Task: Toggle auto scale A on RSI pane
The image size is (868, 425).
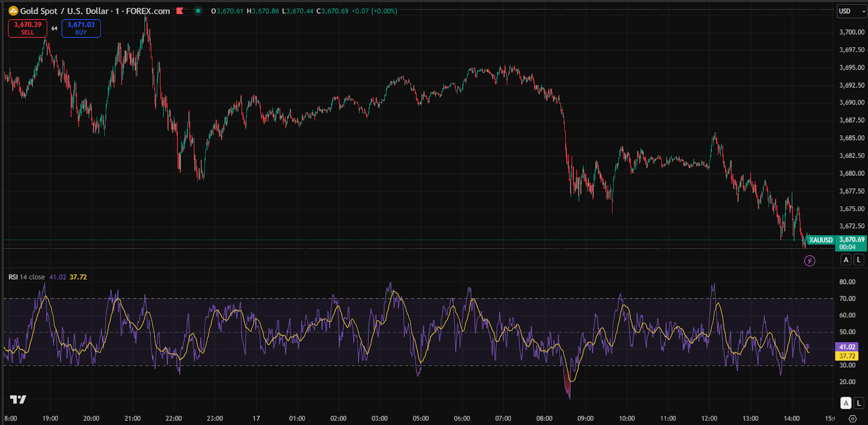Action: 846,403
